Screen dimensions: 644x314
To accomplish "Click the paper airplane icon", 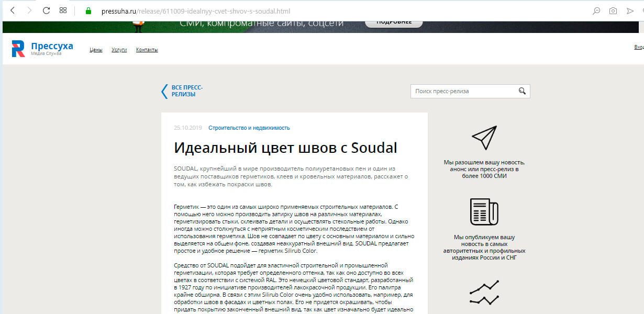I will tap(484, 138).
